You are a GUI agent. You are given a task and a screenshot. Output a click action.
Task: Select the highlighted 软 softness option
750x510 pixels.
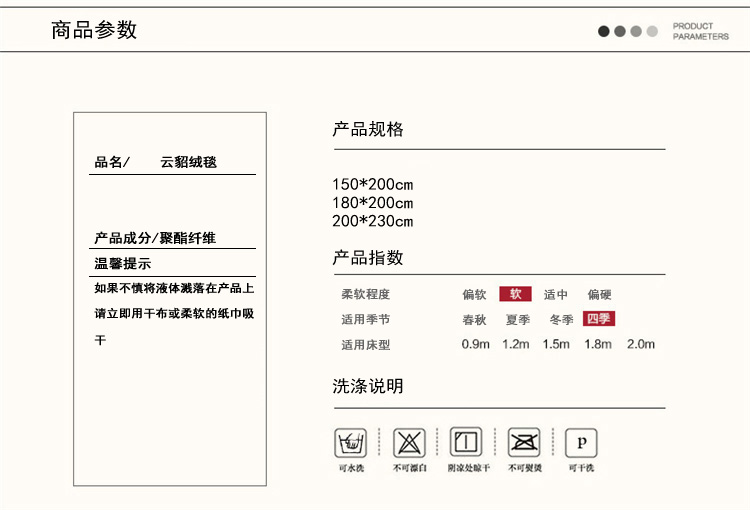pos(515,294)
